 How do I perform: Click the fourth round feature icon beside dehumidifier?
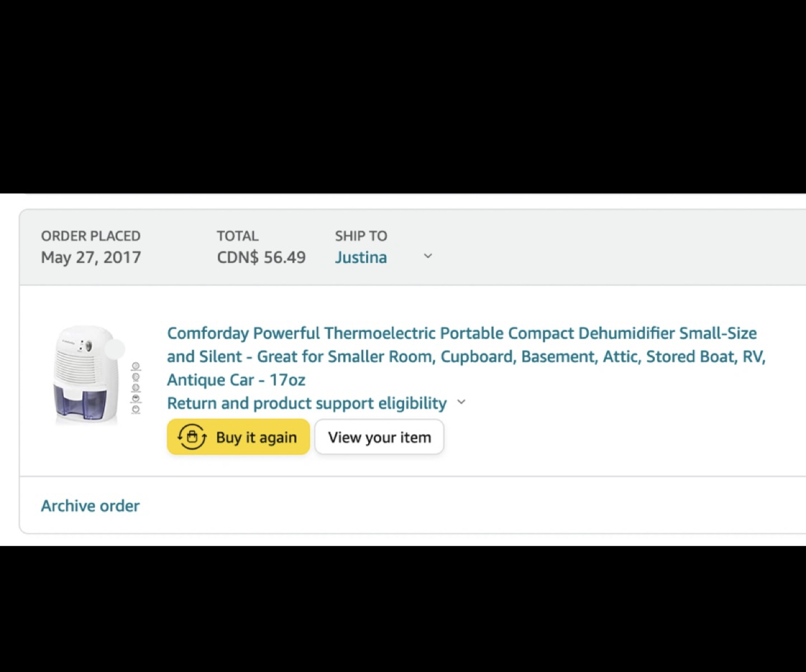pos(135,398)
